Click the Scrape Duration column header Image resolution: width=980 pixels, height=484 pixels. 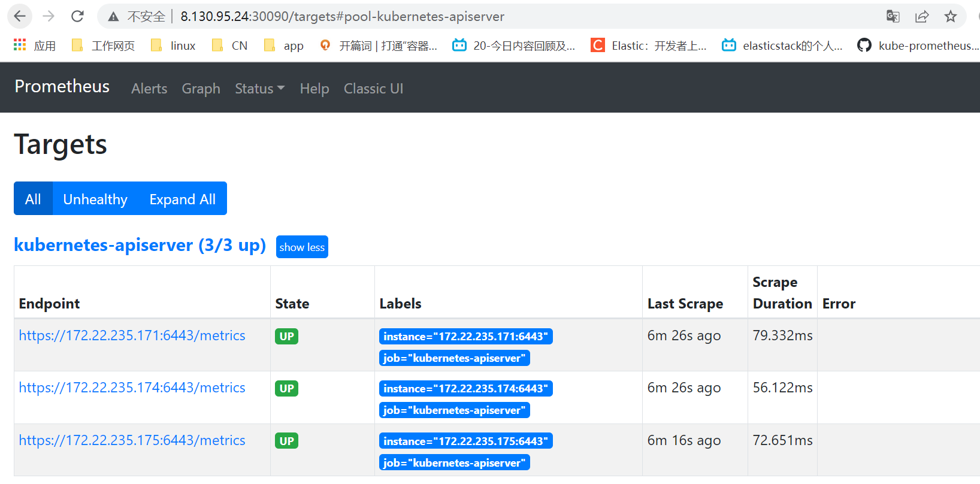pos(782,293)
